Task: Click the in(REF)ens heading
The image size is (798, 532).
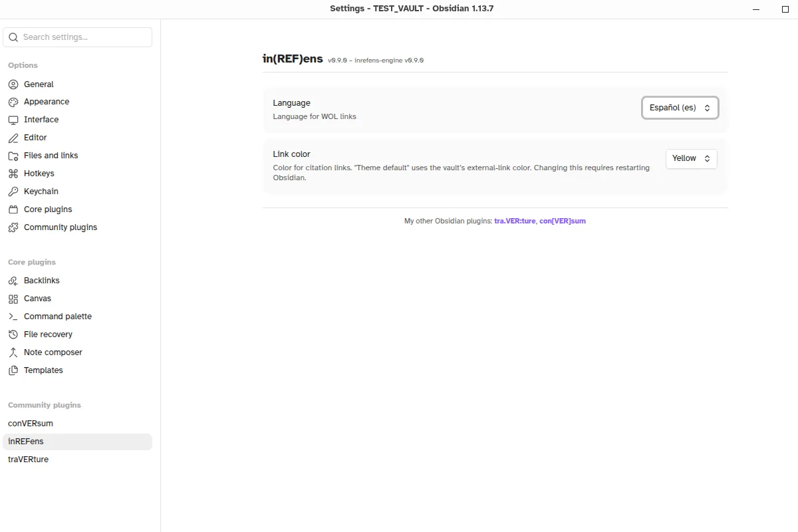Action: (x=293, y=59)
